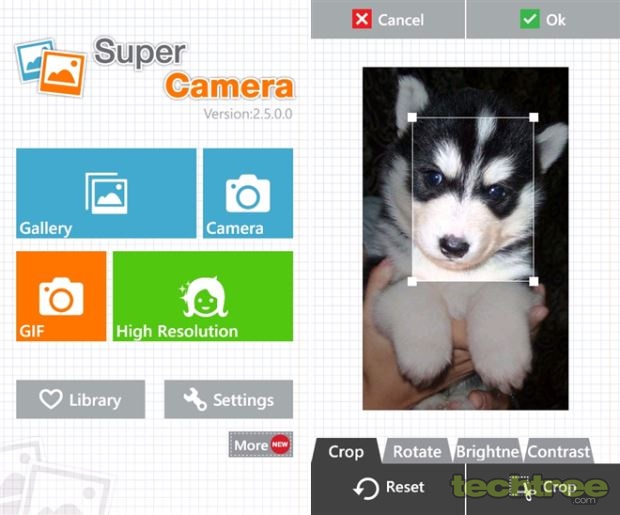Image resolution: width=620 pixels, height=515 pixels.
Task: Apply crop with the scissors Crop button
Action: coord(543,489)
